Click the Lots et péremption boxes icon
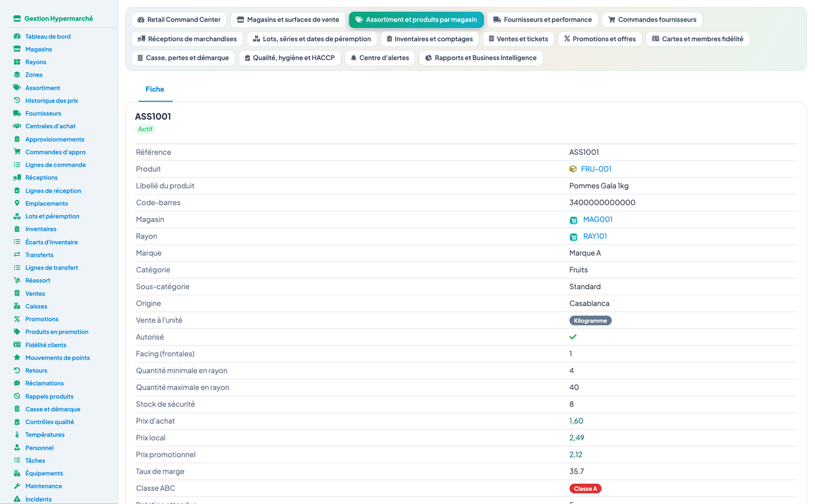Image resolution: width=815 pixels, height=504 pixels. click(x=17, y=216)
